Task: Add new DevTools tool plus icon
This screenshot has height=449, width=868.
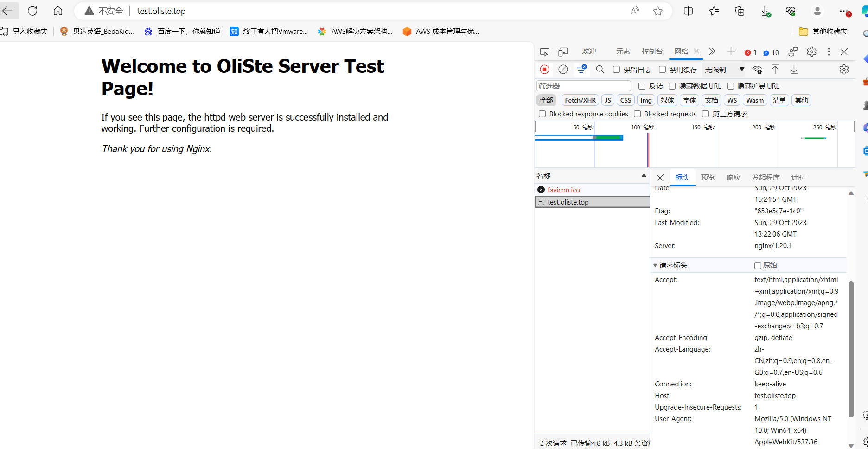Action: coord(731,51)
